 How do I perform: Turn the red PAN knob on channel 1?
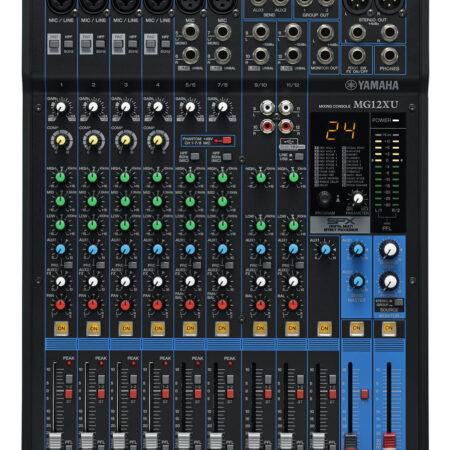[x=60, y=304]
